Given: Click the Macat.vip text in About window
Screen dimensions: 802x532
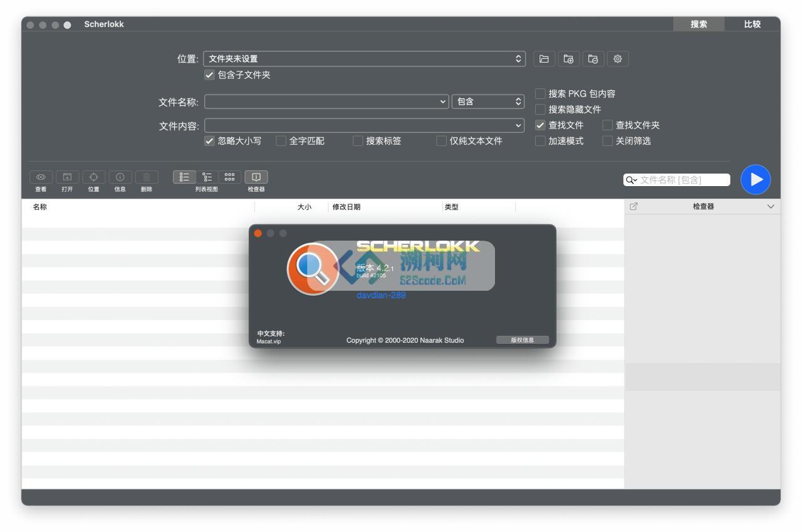Looking at the screenshot, I should click(269, 342).
